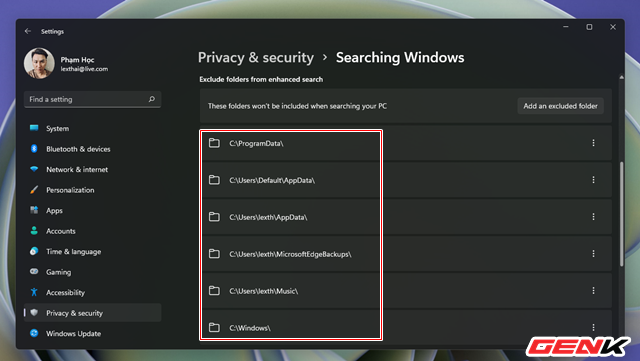Click Privacy & security breadcrumb link
The image size is (640, 361).
(256, 58)
